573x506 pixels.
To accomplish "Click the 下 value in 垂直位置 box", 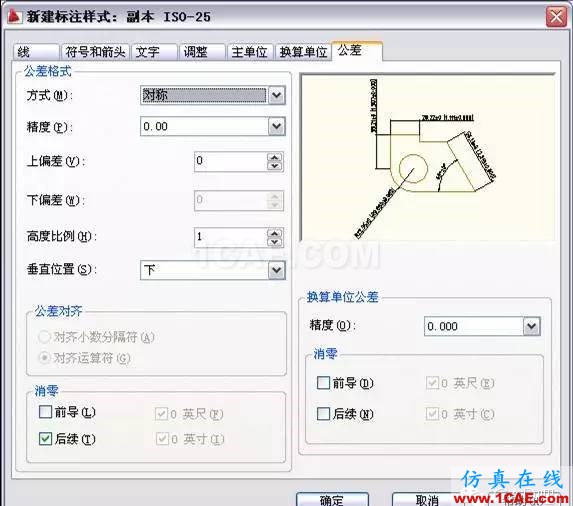I will coord(149,270).
